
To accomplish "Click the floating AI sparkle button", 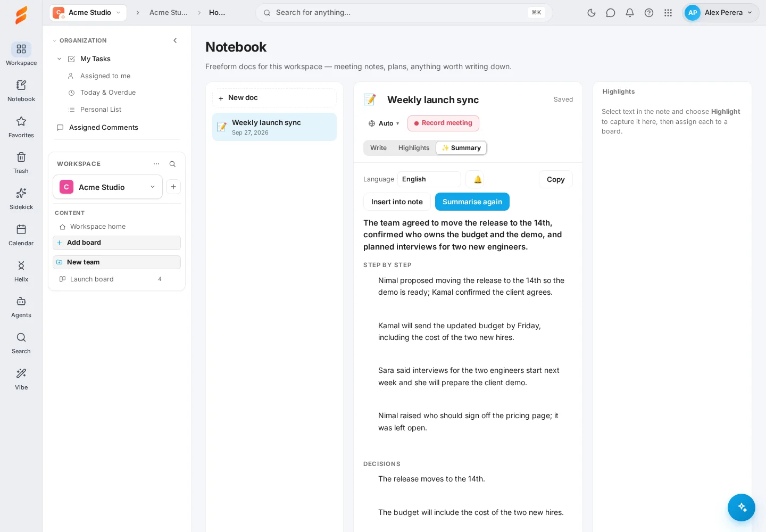I will 742,508.
